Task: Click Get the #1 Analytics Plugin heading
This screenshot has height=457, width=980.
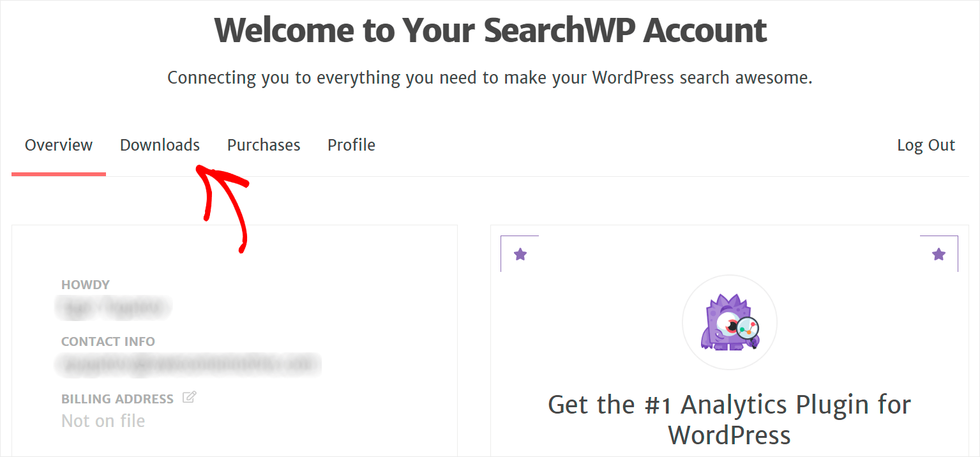Action: [x=730, y=420]
